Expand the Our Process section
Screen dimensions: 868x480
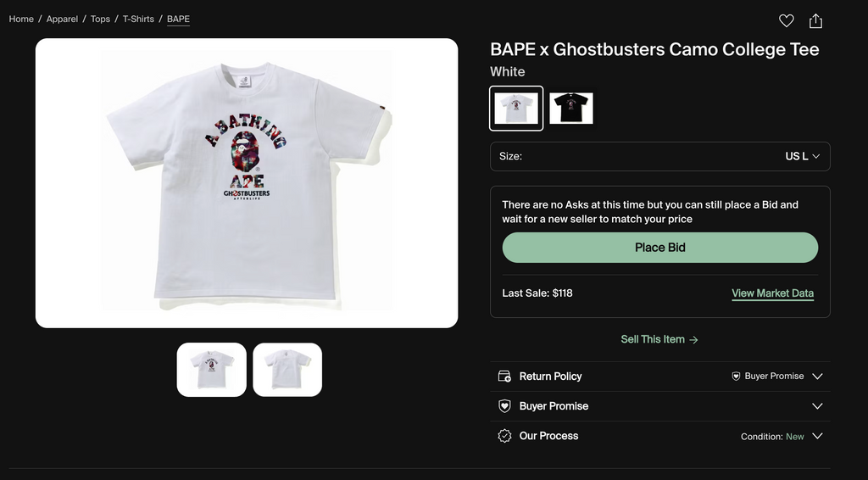pyautogui.click(x=817, y=436)
